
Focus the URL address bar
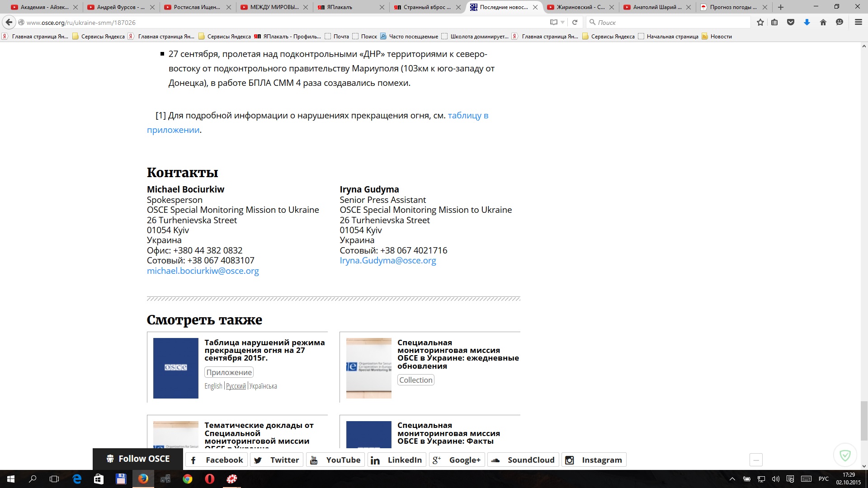(x=285, y=22)
